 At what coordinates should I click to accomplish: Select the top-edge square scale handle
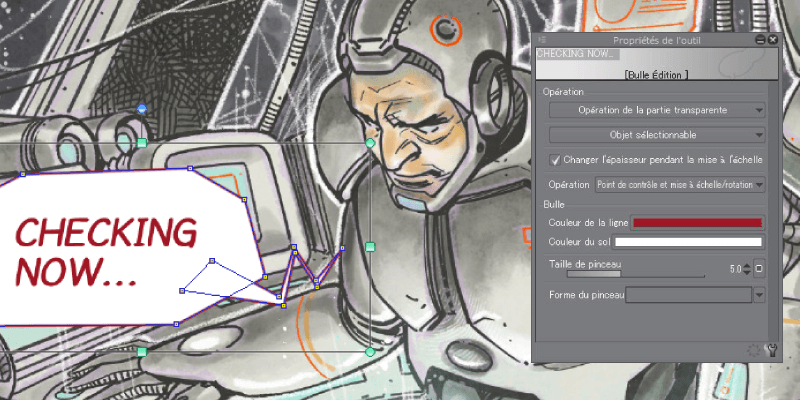142,143
